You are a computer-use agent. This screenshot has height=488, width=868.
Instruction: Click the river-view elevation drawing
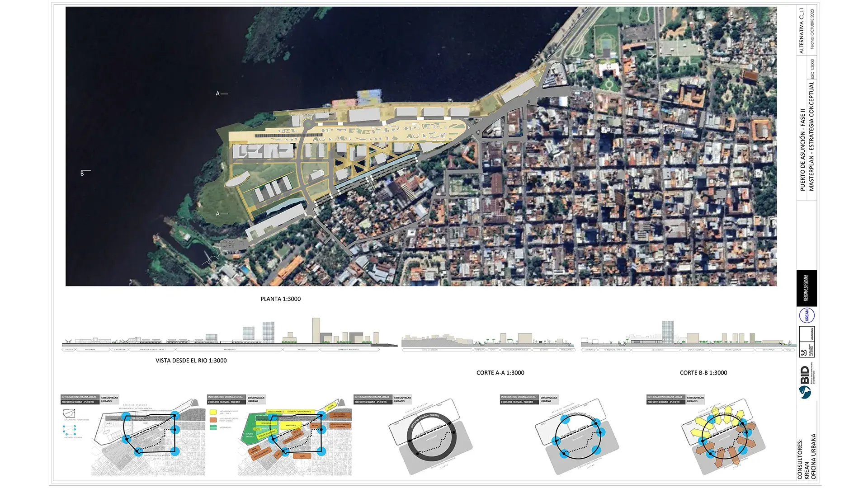click(226, 336)
